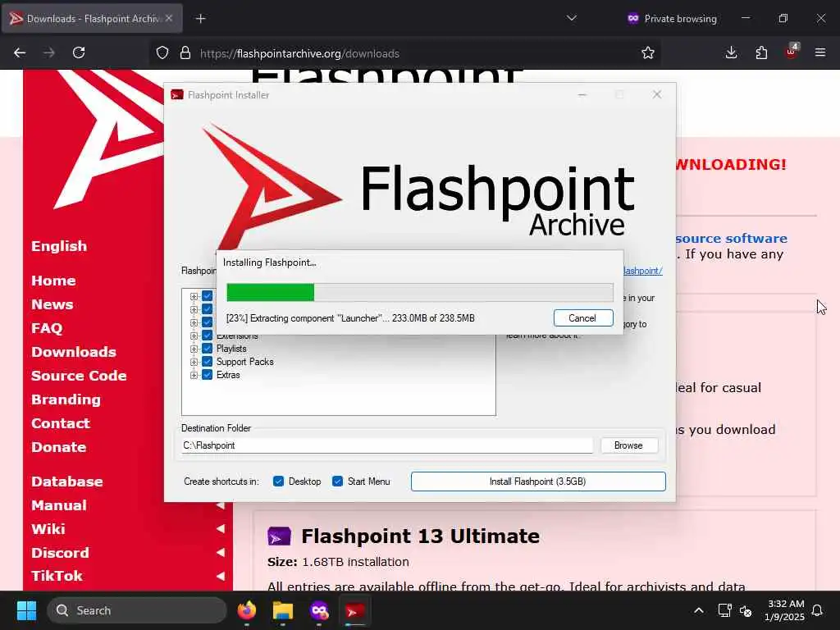Click the Destination Folder path field
This screenshot has width=840, height=630.
387,445
